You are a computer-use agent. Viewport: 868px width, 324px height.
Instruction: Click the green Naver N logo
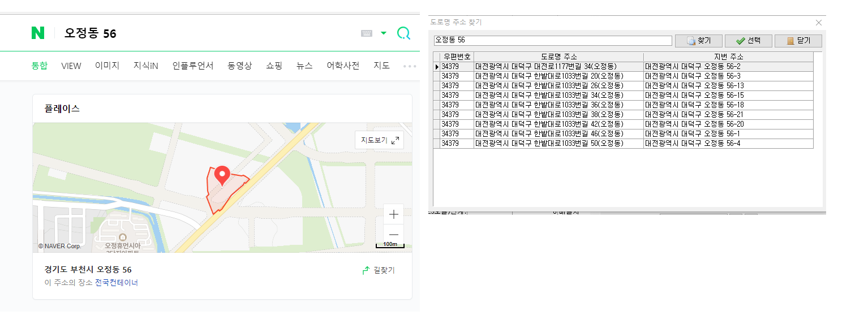point(38,33)
